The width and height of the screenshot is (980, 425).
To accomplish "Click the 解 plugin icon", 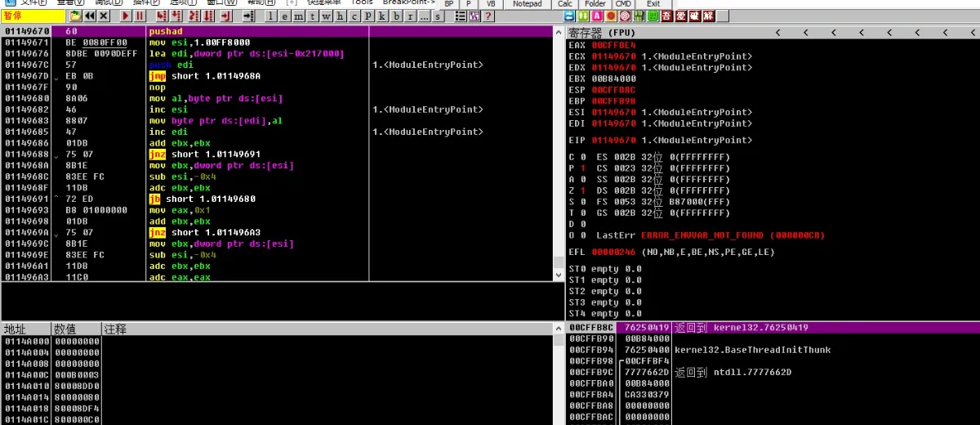I will point(708,16).
